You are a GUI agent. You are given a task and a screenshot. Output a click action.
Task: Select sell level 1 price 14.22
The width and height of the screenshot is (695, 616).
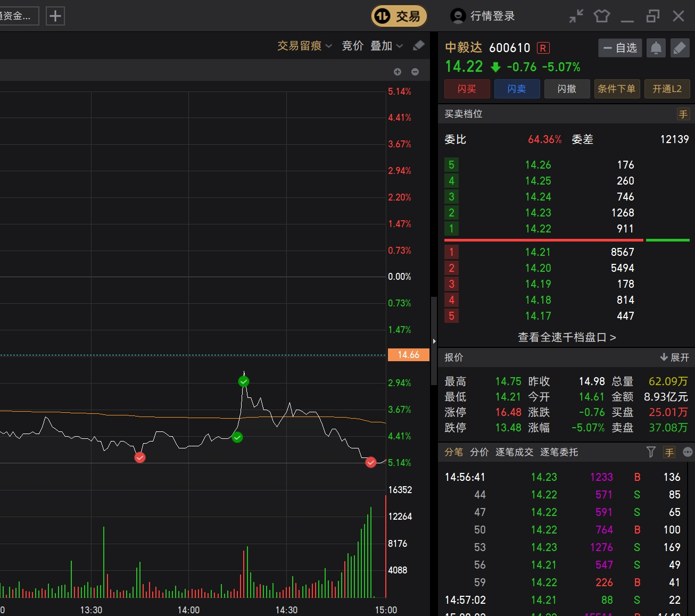pyautogui.click(x=538, y=229)
